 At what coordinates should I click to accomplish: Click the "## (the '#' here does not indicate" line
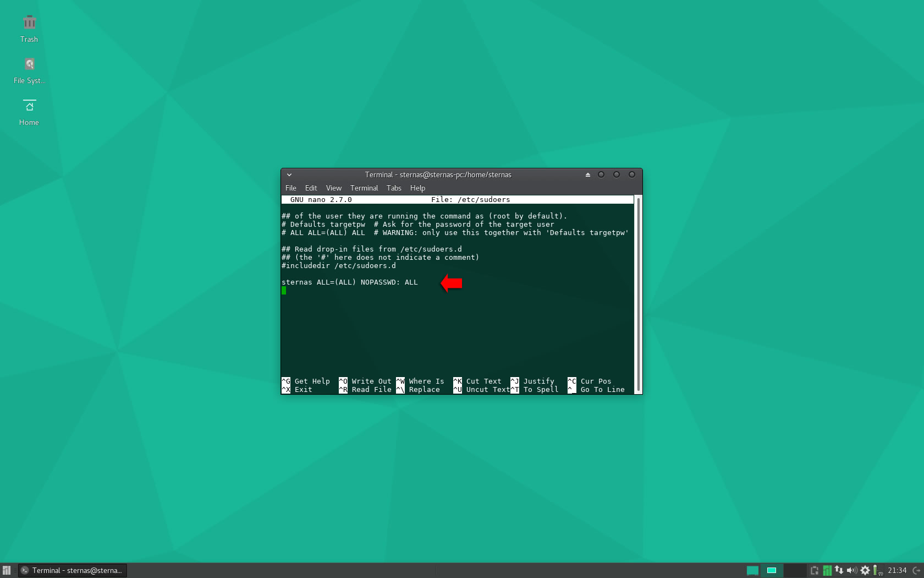point(381,258)
